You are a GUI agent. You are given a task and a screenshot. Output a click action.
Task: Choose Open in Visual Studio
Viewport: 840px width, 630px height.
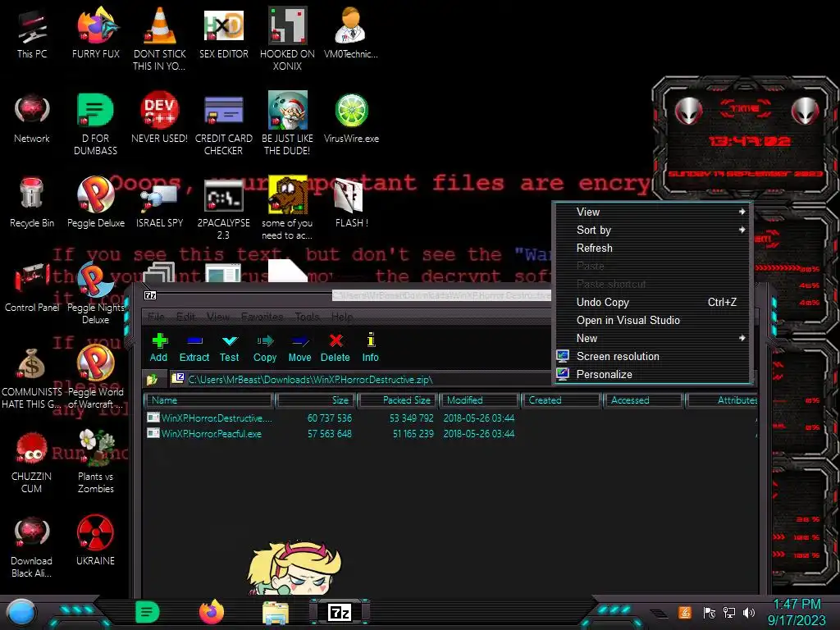pyautogui.click(x=651, y=321)
